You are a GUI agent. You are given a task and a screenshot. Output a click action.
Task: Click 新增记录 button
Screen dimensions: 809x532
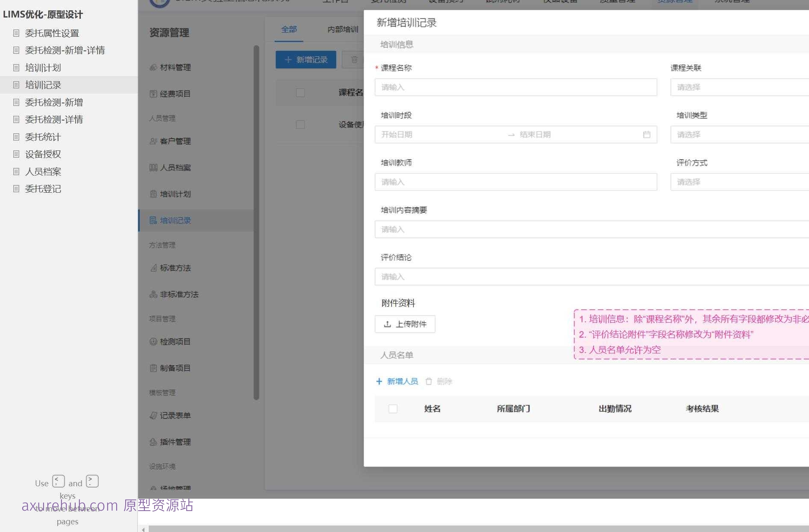pyautogui.click(x=306, y=60)
